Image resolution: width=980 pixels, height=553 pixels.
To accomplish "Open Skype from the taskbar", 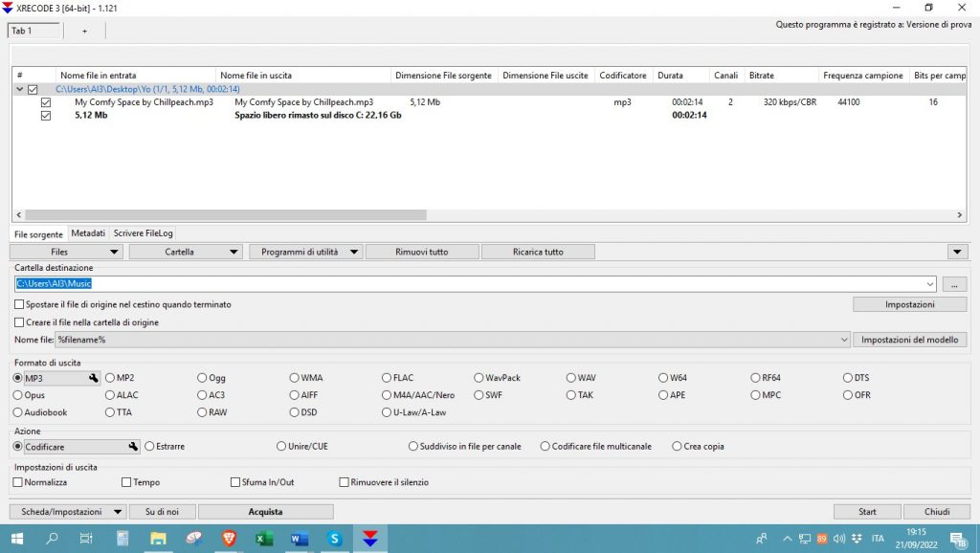I will (x=334, y=539).
